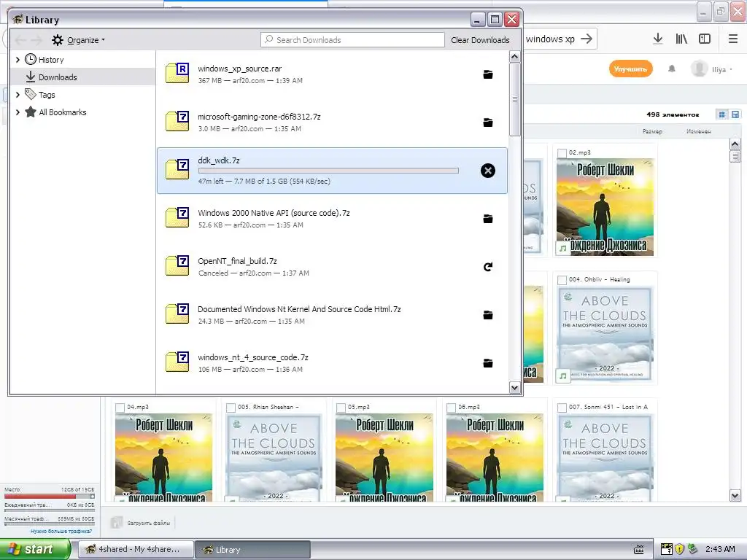Open the tray keyboard icon
Viewport: 747px width, 560px height.
[639, 550]
